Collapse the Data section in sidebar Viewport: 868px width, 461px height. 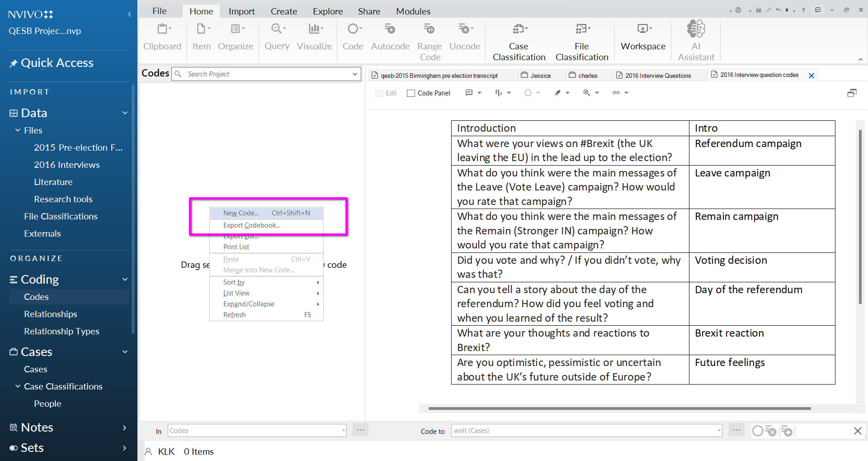pos(125,113)
